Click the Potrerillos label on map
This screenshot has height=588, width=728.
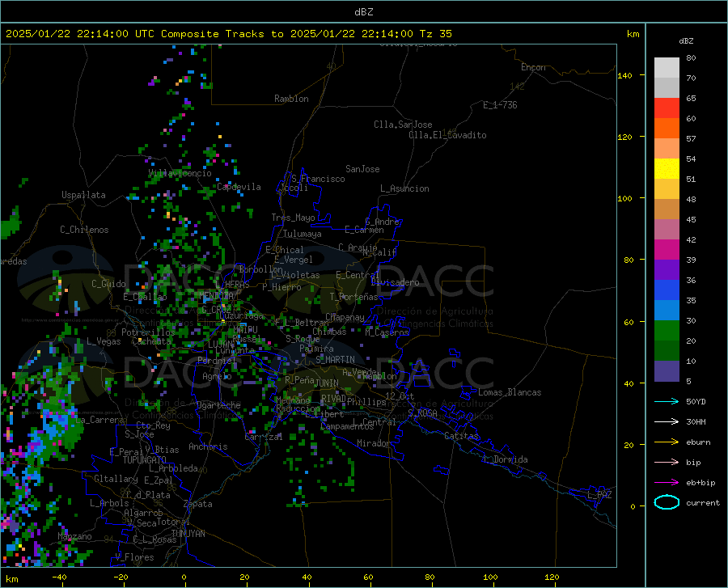pyautogui.click(x=148, y=332)
